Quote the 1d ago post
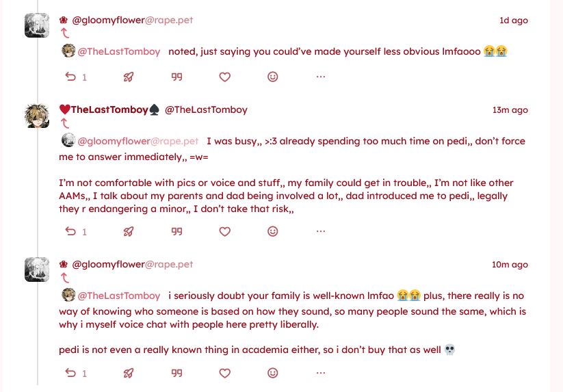563x392 pixels. pyautogui.click(x=176, y=77)
